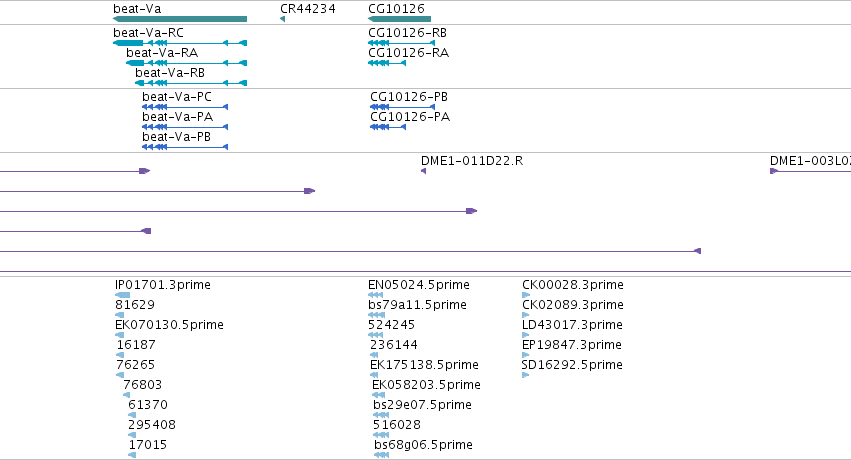
Task: Select transcript CG10126-RA label
Action: pos(409,53)
